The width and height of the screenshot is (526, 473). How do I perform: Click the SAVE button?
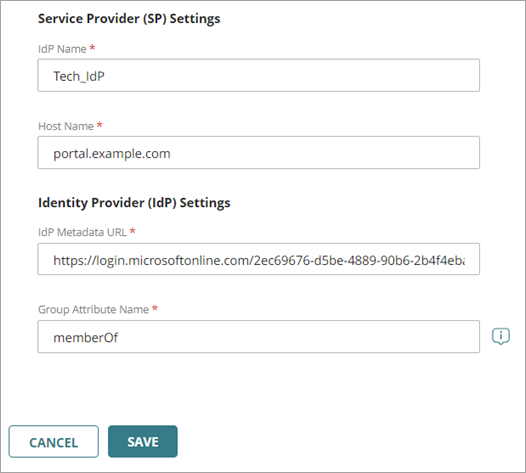click(x=143, y=441)
